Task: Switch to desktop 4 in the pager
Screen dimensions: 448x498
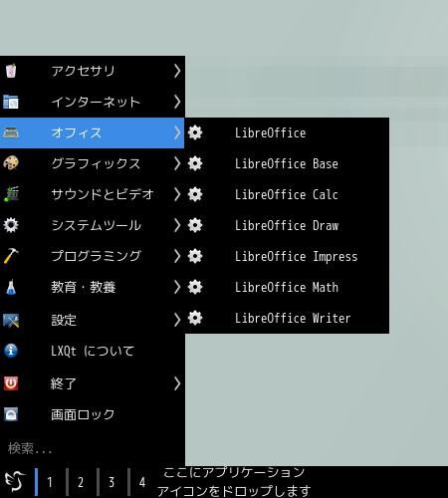Action: click(142, 482)
